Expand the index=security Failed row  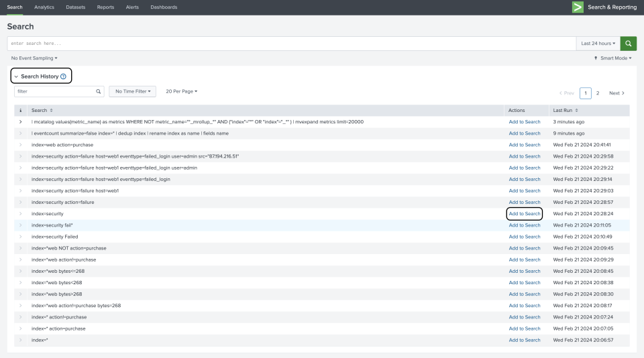click(x=21, y=237)
